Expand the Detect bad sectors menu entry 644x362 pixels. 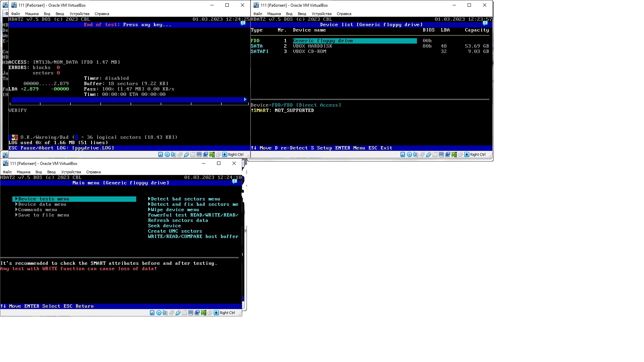(x=185, y=199)
